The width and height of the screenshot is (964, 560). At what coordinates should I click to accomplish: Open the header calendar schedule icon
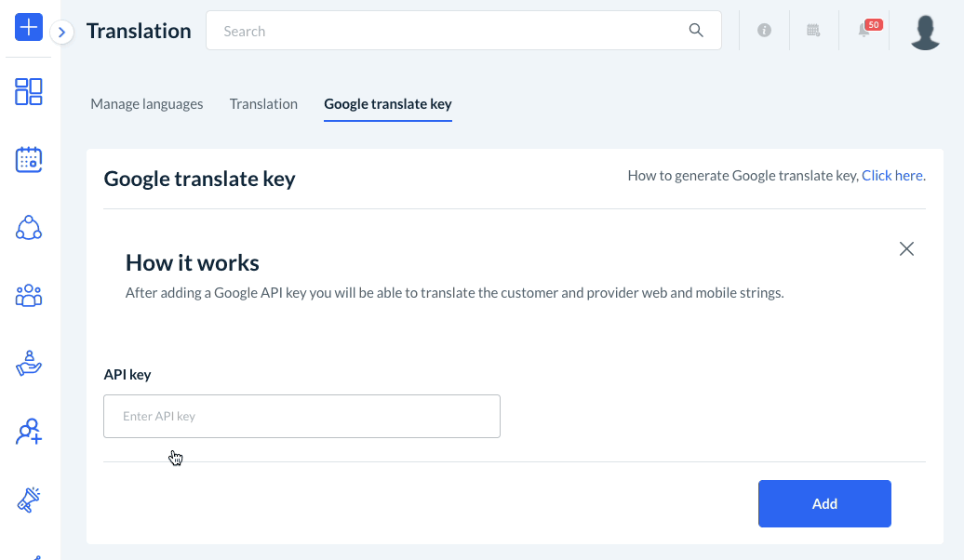click(813, 31)
